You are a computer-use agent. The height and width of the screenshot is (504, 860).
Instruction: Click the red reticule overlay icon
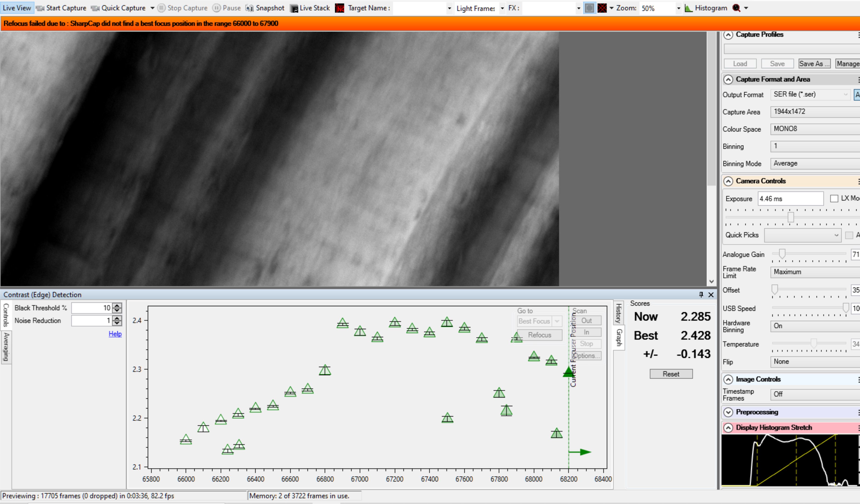click(x=602, y=8)
